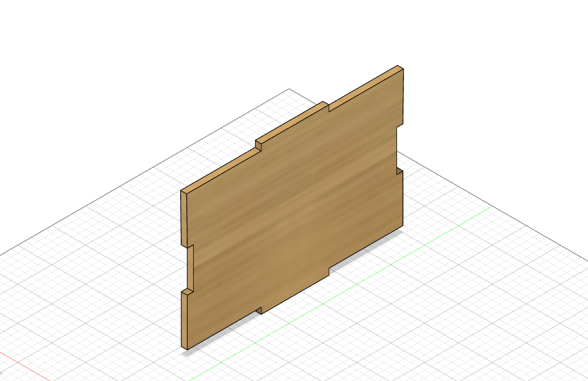Select the red axis line on the grid
Viewport: 588px width, 381px height.
[x=25, y=366]
